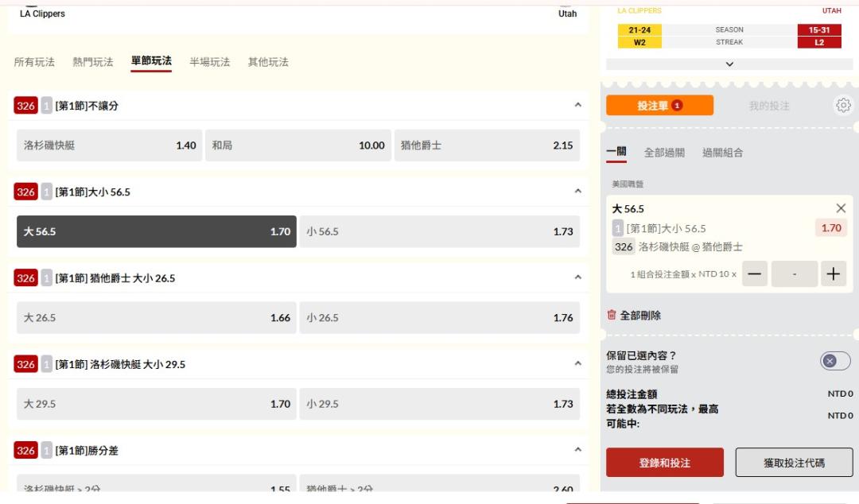Open the 我的投注 tab
This screenshot has height=504, width=859.
[x=768, y=106]
